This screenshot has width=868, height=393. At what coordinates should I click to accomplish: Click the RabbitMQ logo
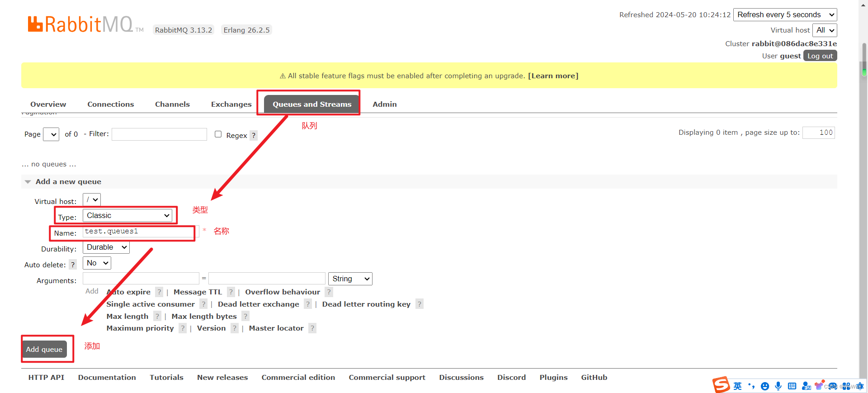(x=85, y=24)
